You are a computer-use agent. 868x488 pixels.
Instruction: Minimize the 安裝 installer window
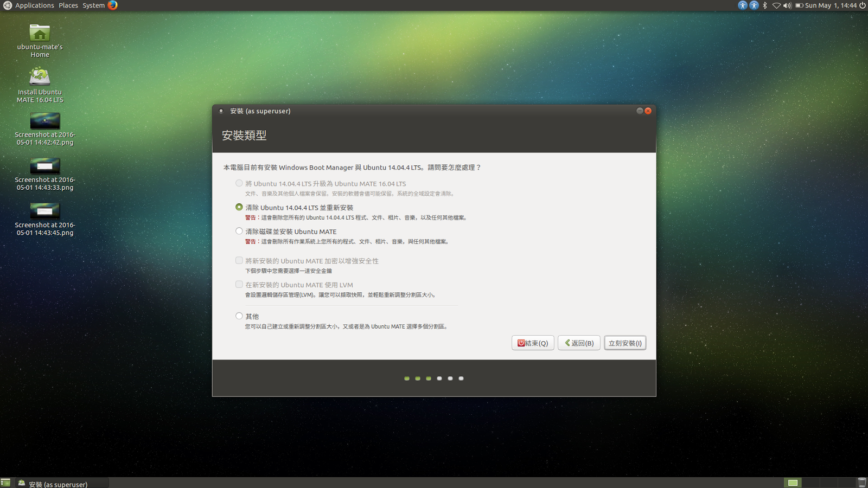point(640,111)
